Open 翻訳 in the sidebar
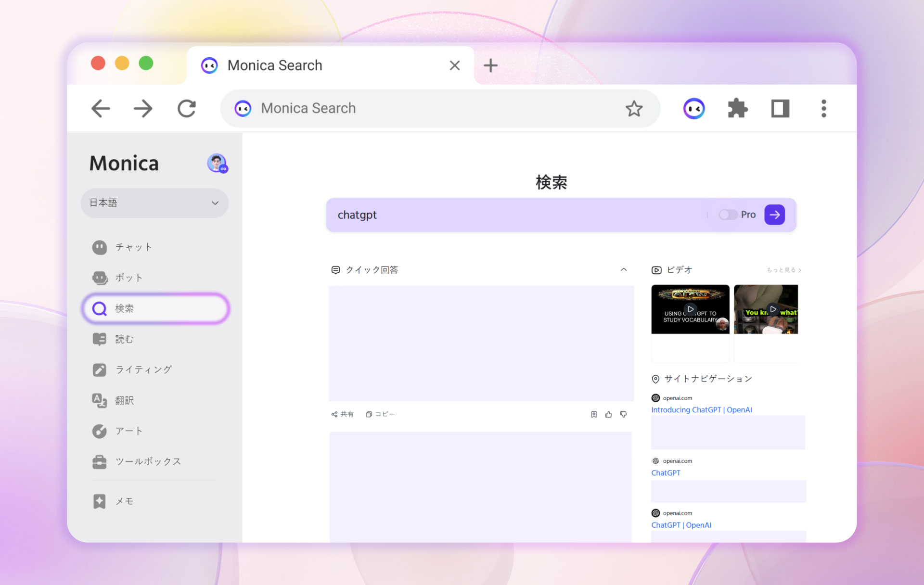 click(x=124, y=400)
